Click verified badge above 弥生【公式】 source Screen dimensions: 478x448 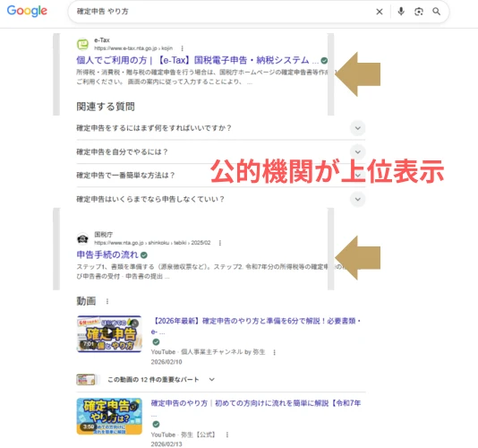156,424
